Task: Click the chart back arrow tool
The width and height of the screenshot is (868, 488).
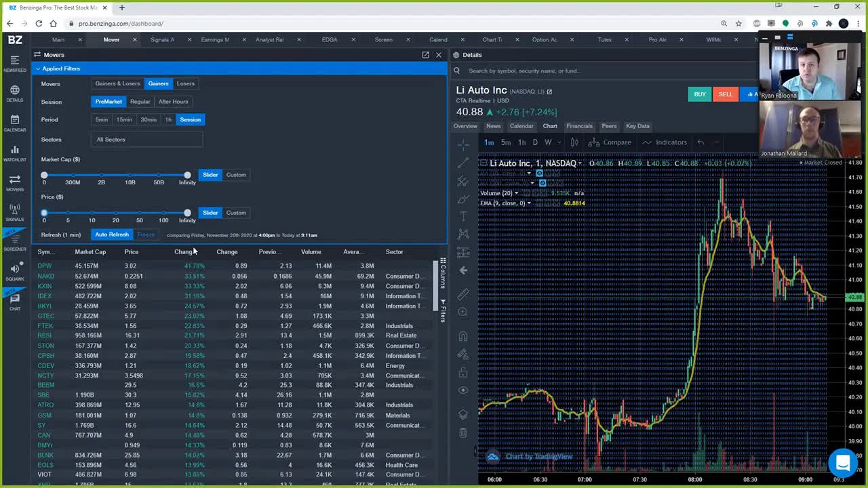Action: [x=463, y=270]
